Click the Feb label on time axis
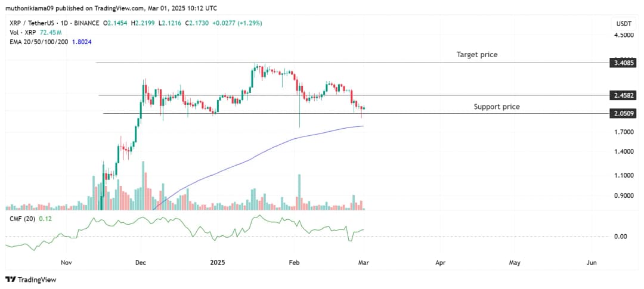This screenshot has height=289, width=644. pos(293,262)
